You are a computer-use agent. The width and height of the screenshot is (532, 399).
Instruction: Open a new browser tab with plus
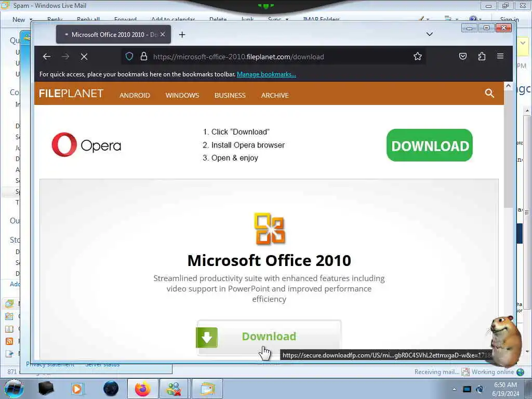point(182,35)
